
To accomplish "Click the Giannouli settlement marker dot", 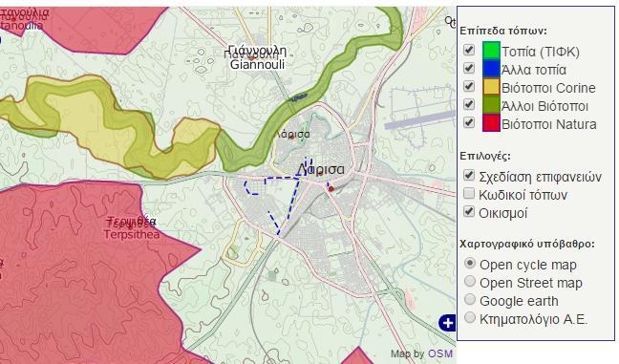I will pos(251,58).
